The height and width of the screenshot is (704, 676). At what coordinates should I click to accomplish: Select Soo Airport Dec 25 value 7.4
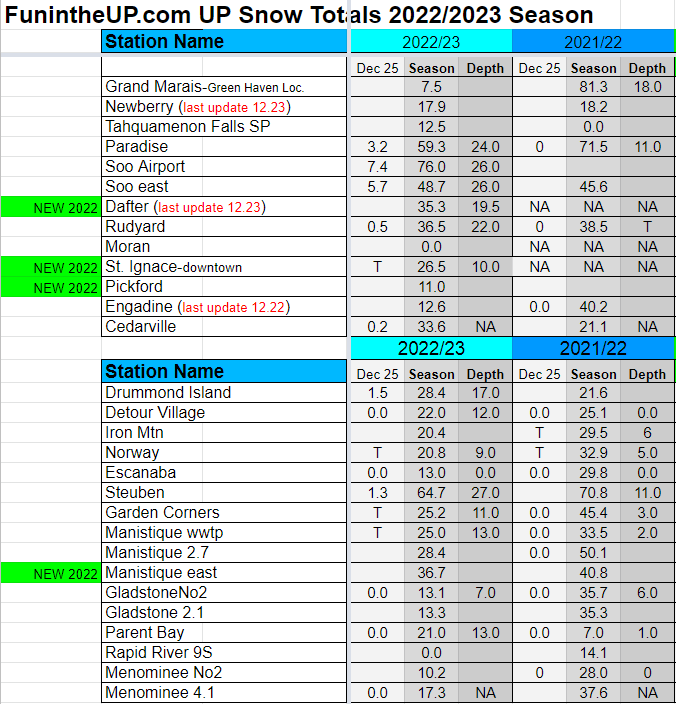[x=378, y=167]
